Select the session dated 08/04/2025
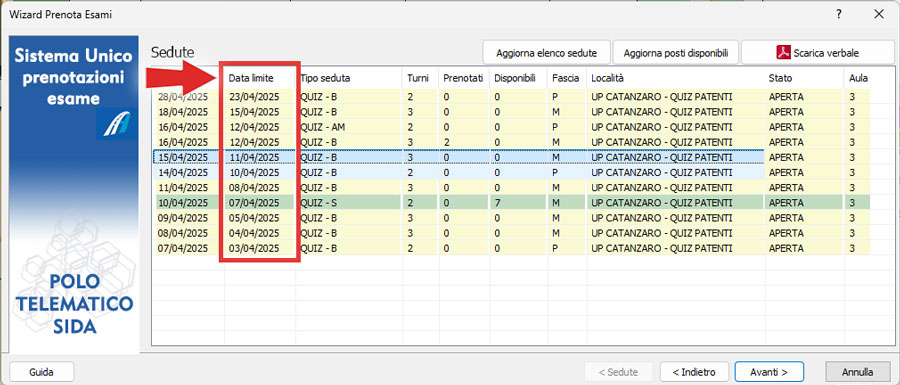 click(x=511, y=233)
